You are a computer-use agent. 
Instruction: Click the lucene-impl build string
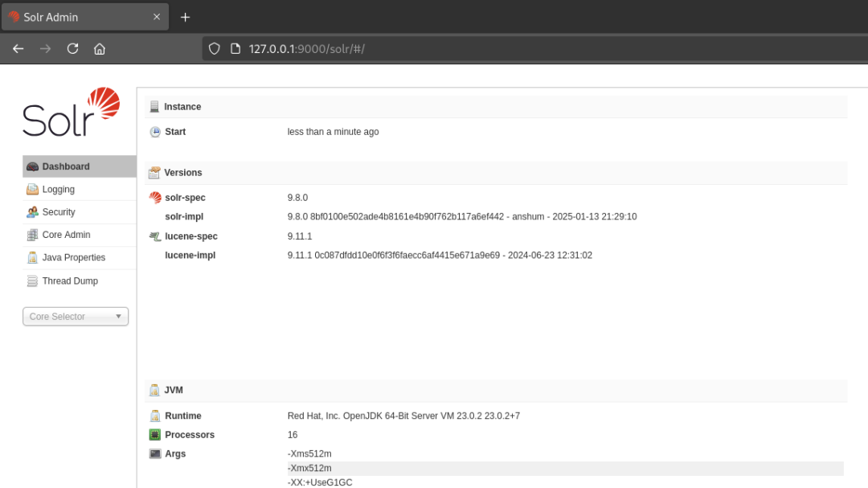coord(440,256)
